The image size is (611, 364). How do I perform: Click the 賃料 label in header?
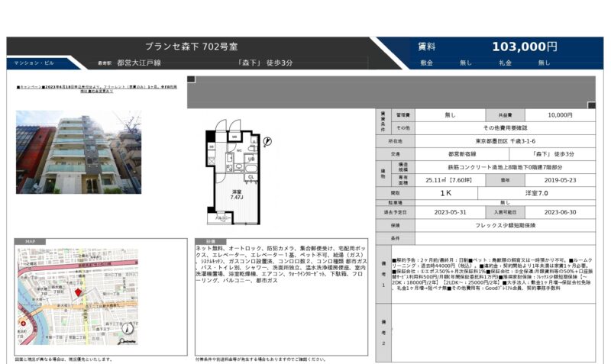[x=427, y=47]
